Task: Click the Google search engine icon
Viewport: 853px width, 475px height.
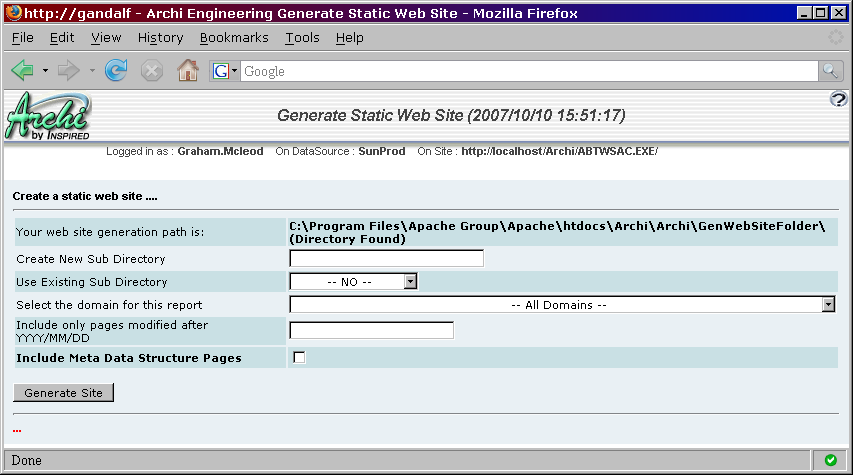Action: tap(220, 71)
